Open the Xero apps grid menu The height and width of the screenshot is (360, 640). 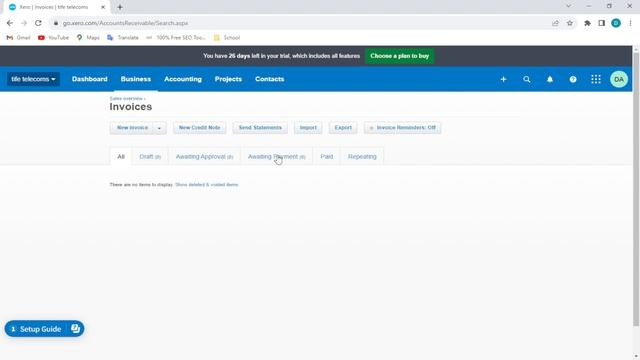[596, 79]
